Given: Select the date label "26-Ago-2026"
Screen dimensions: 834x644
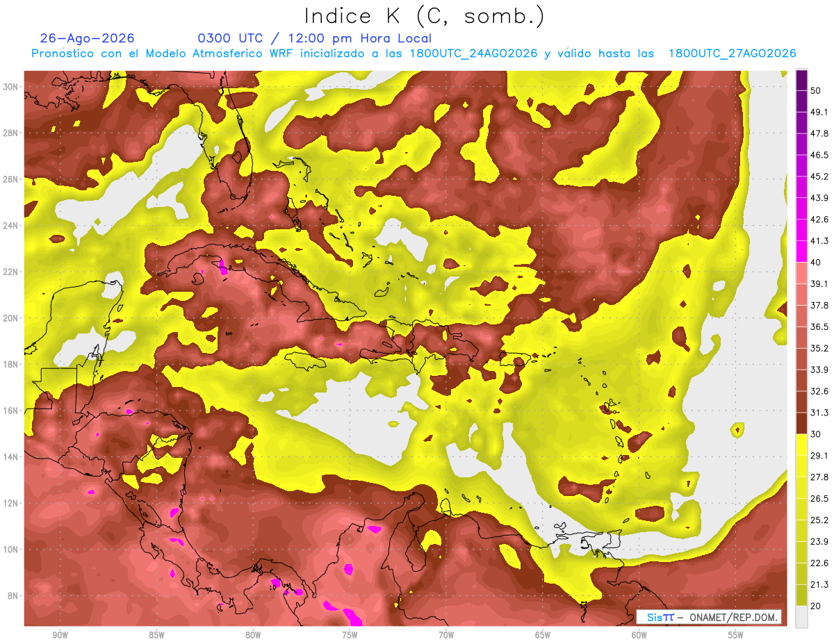Looking at the screenshot, I should [x=87, y=38].
